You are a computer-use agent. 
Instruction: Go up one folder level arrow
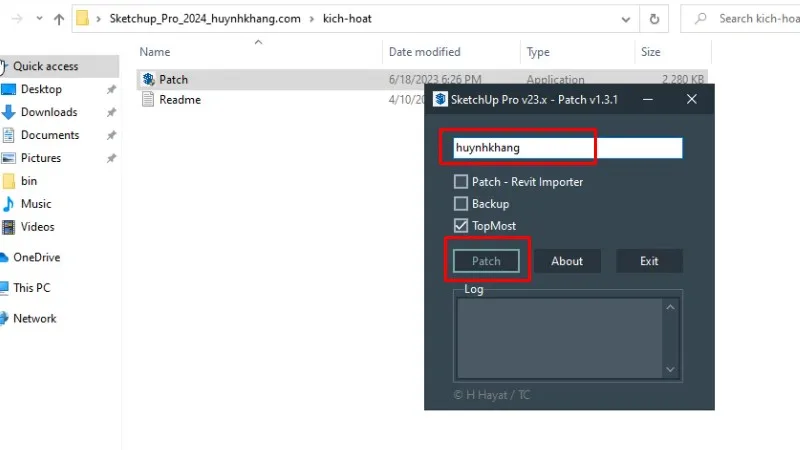[x=59, y=18]
